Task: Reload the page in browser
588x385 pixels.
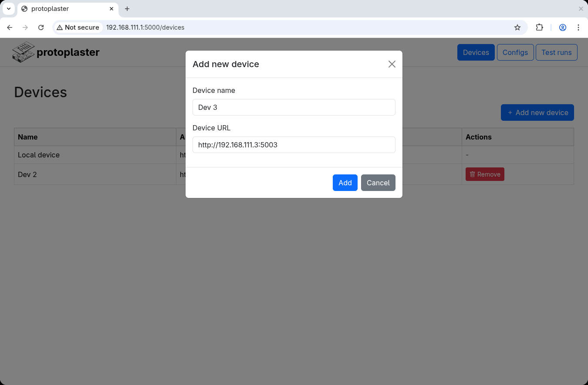Action: [x=41, y=27]
